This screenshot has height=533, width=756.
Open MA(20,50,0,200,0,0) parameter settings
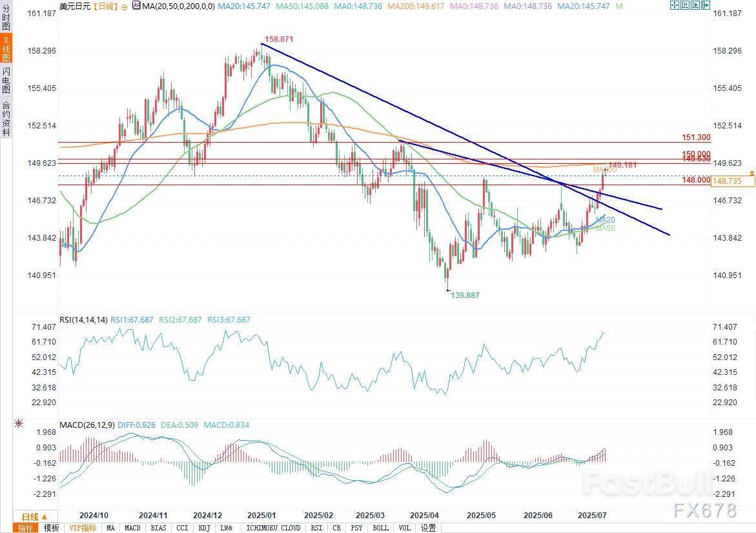click(x=178, y=6)
